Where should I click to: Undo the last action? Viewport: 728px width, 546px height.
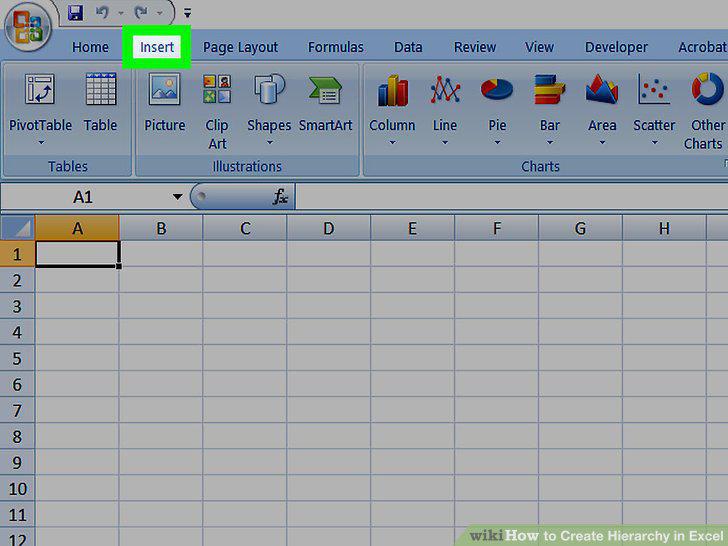(102, 13)
